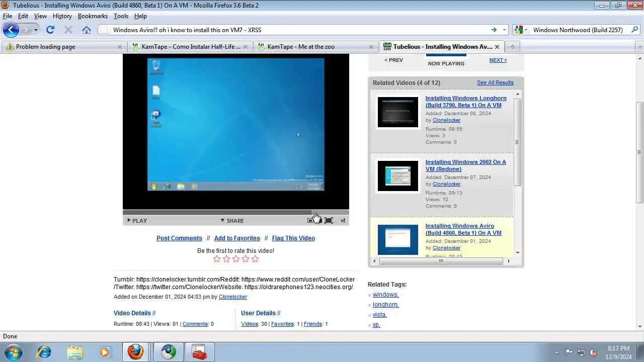Launch Internet Explorer from taskbar
The width and height of the screenshot is (644, 362).
point(44,352)
